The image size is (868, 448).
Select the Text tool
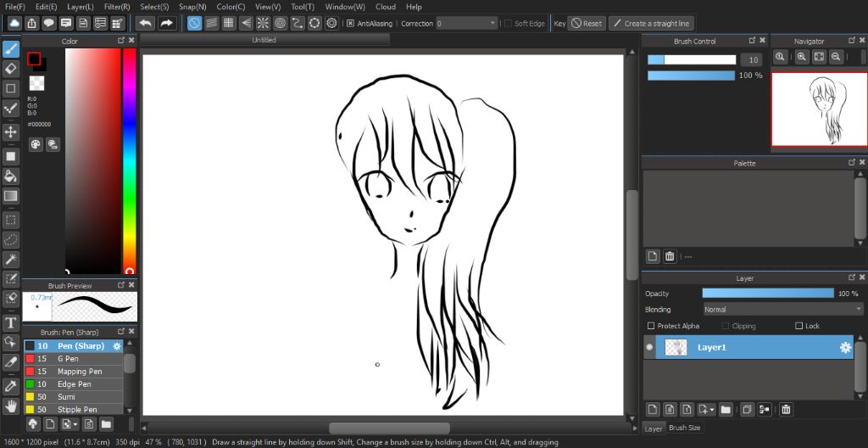[11, 322]
